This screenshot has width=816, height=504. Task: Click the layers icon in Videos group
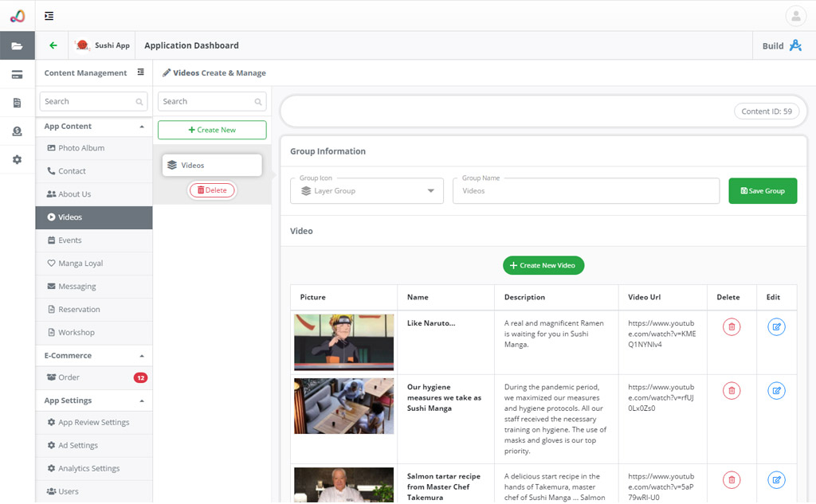point(172,166)
